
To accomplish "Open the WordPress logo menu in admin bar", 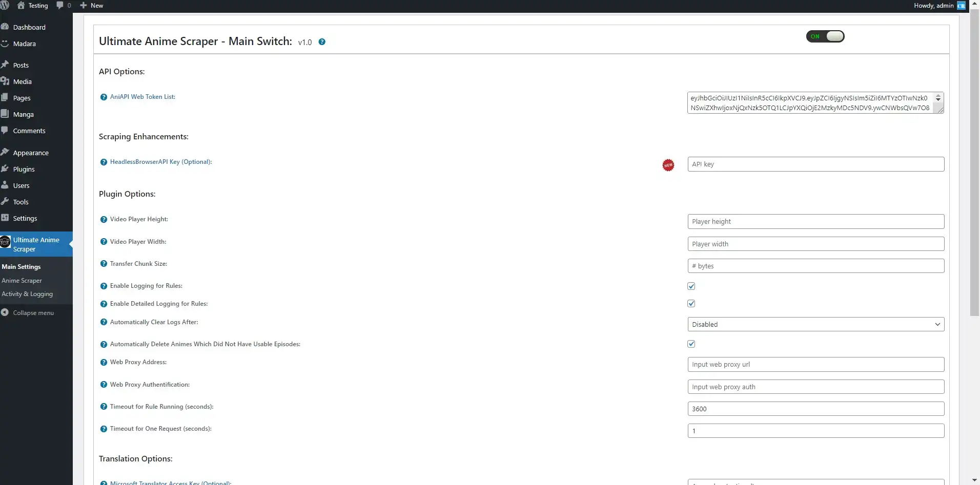I will click(5, 5).
